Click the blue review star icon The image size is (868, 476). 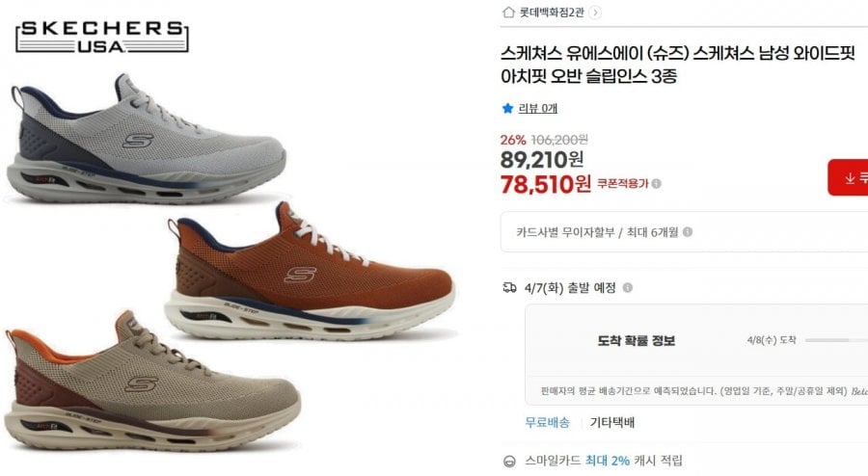pyautogui.click(x=507, y=108)
